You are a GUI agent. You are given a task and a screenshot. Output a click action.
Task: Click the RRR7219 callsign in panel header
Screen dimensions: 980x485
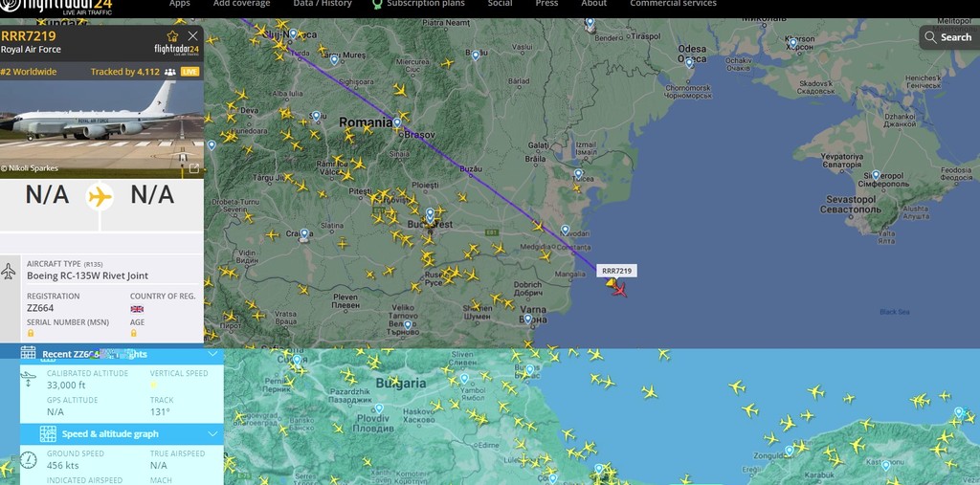[x=28, y=35]
